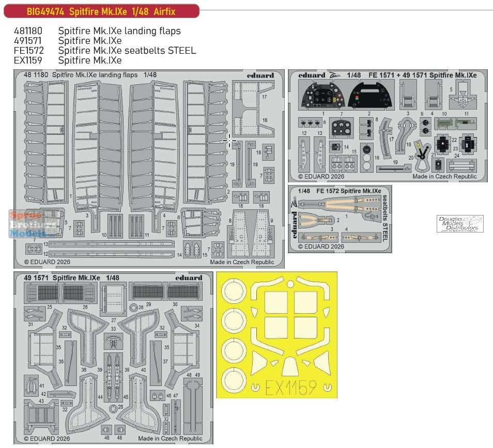Viewport: 493px width, 448px height.
Task: Click part 41 on the bottom 49 1571 fret
Action: (x=32, y=385)
